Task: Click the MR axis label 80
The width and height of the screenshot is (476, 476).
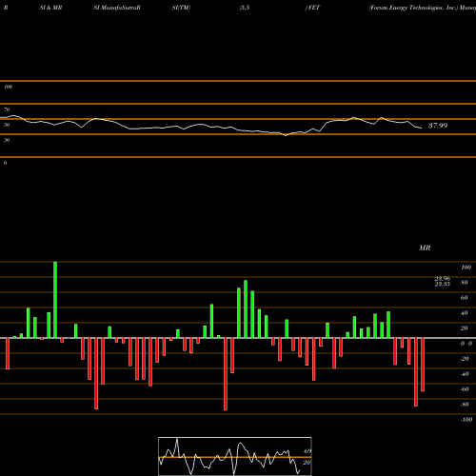Action: [x=464, y=283]
